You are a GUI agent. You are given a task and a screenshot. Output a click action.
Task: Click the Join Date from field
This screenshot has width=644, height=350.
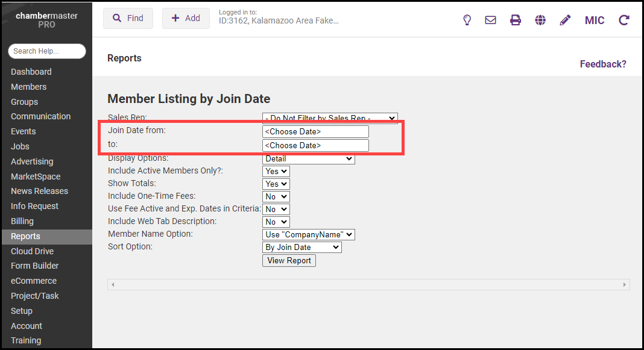pyautogui.click(x=315, y=131)
